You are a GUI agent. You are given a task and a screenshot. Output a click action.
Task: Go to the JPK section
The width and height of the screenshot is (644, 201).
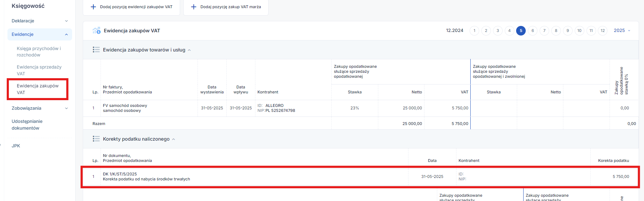coord(16,146)
